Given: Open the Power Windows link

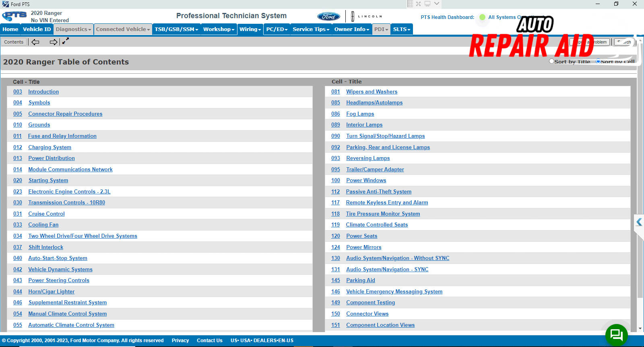Looking at the screenshot, I should point(366,181).
